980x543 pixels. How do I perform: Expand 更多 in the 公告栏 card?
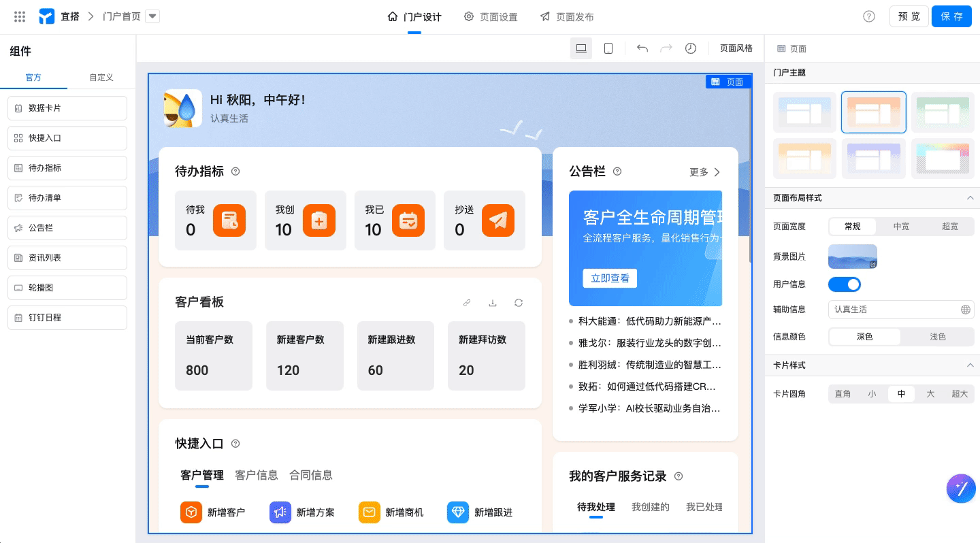[x=705, y=172]
